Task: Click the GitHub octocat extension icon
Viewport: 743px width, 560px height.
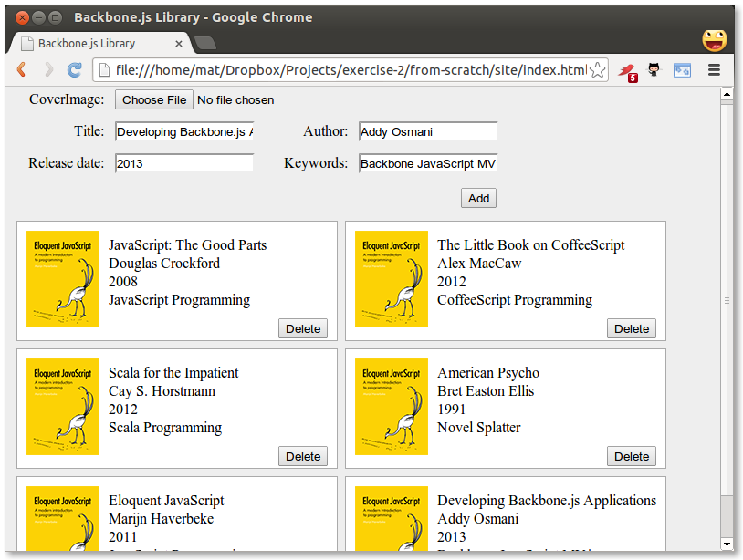Action: (654, 70)
